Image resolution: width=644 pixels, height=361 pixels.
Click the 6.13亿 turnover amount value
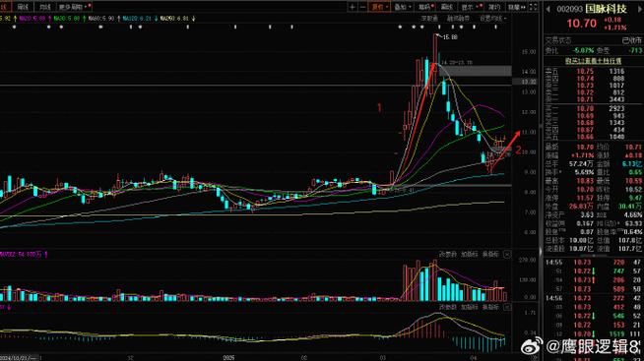click(x=631, y=163)
